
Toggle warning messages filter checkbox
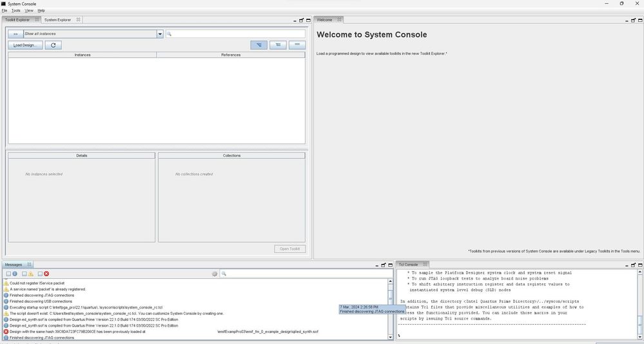24,274
